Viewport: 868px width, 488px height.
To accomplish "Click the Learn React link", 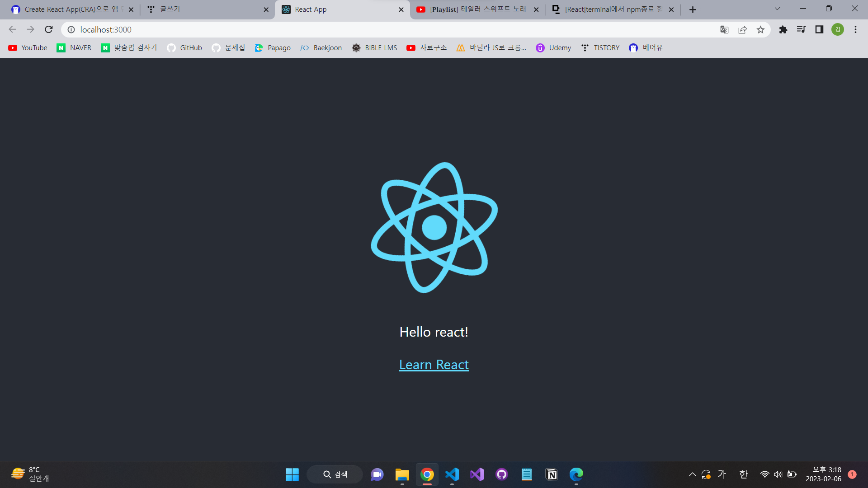I will click(434, 365).
